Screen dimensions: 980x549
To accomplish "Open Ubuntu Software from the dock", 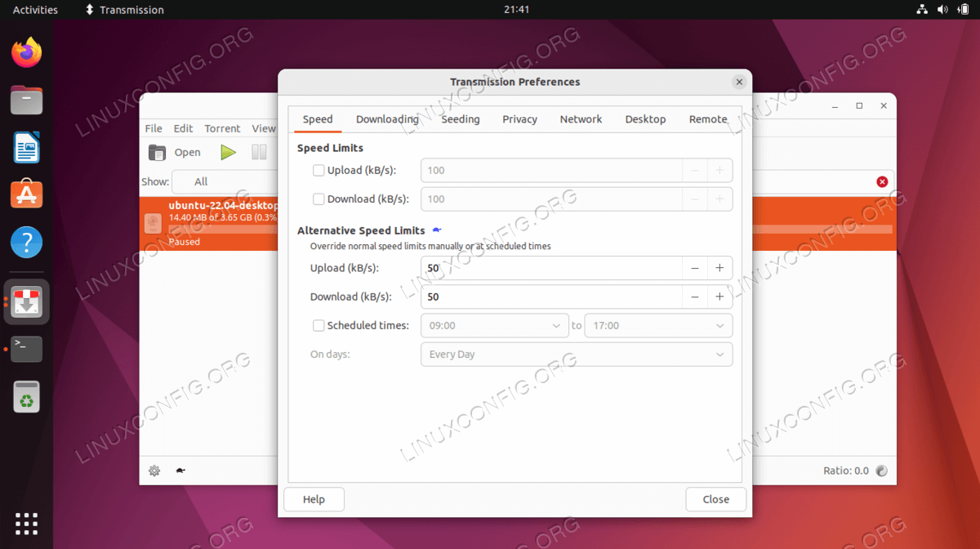I will pyautogui.click(x=27, y=194).
